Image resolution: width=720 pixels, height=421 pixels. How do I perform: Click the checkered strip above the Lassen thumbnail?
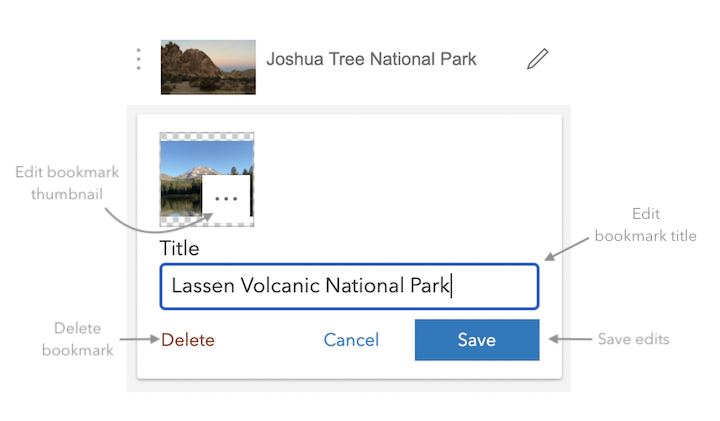point(207,136)
